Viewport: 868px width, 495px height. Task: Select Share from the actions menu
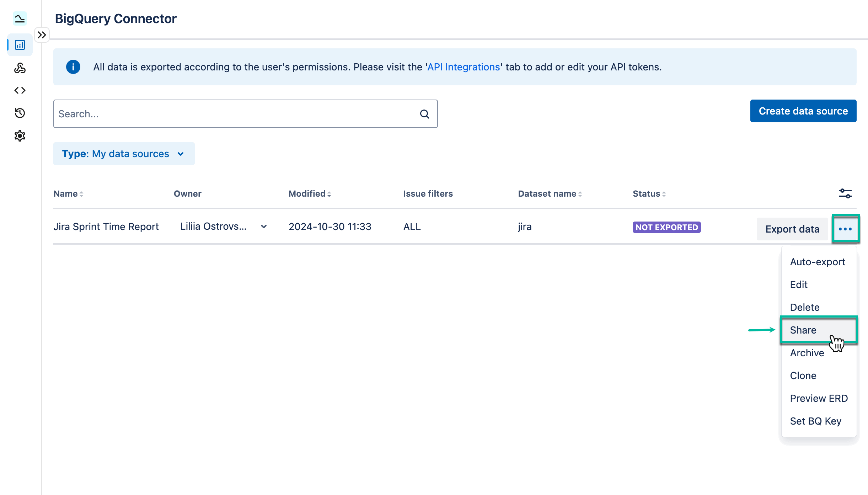(x=803, y=330)
